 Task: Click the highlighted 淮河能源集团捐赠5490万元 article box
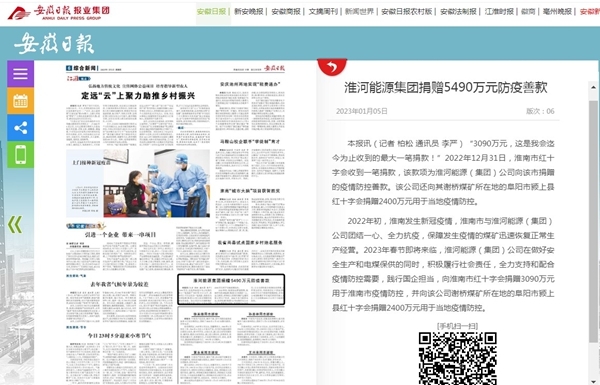231,289
